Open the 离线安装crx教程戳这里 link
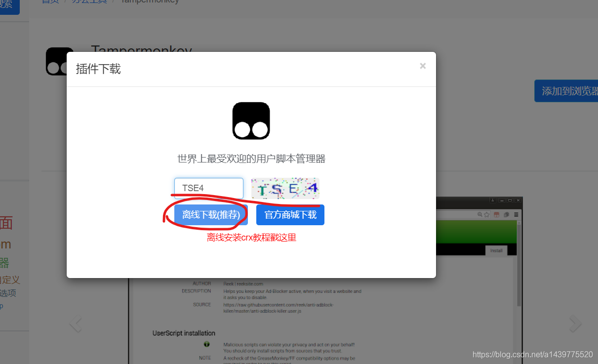598x364 pixels. 251,238
